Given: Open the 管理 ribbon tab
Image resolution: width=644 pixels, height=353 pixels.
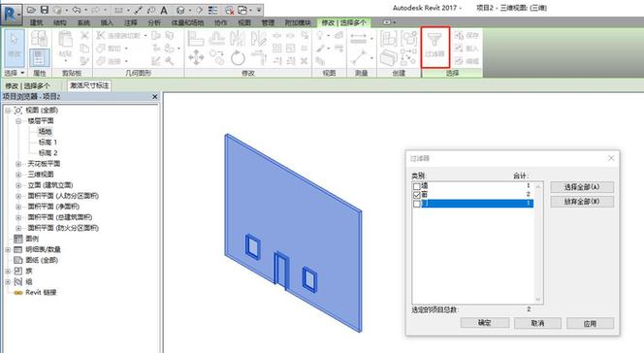Looking at the screenshot, I should click(x=268, y=22).
